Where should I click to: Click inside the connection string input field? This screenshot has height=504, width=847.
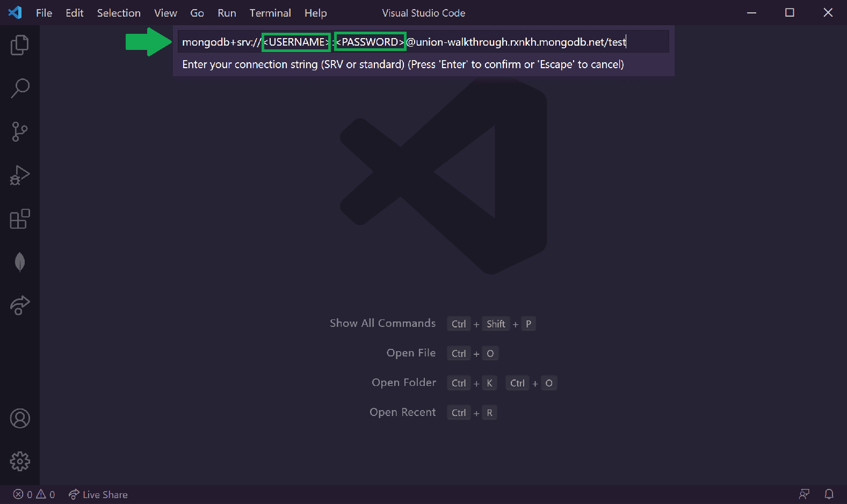click(424, 42)
